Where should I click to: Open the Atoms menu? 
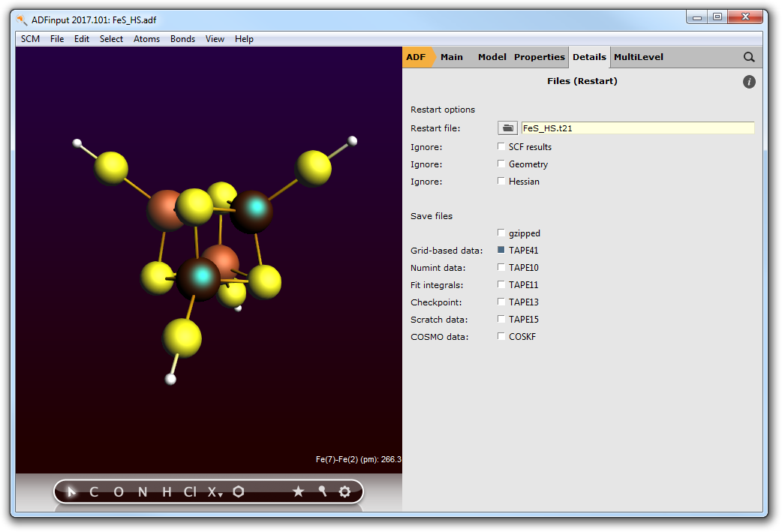(x=146, y=39)
